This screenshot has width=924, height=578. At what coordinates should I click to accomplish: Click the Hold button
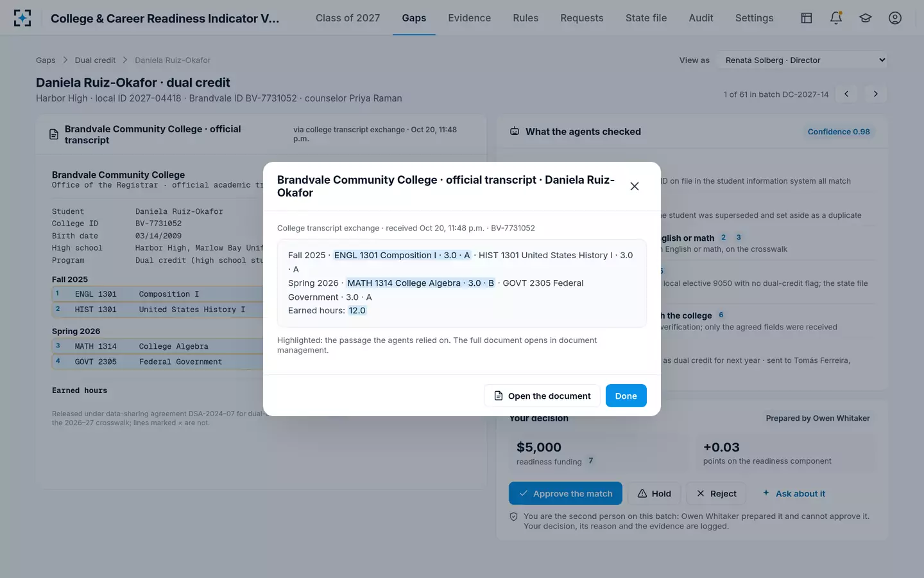pyautogui.click(x=654, y=493)
